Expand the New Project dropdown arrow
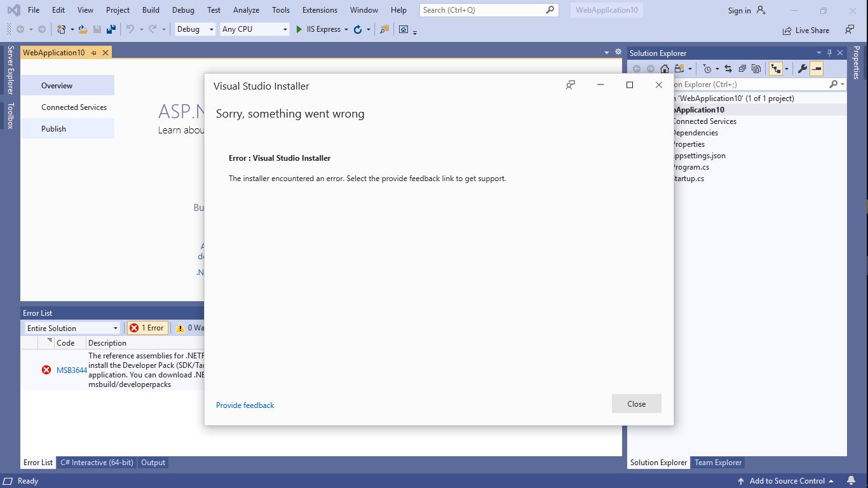 click(x=72, y=29)
